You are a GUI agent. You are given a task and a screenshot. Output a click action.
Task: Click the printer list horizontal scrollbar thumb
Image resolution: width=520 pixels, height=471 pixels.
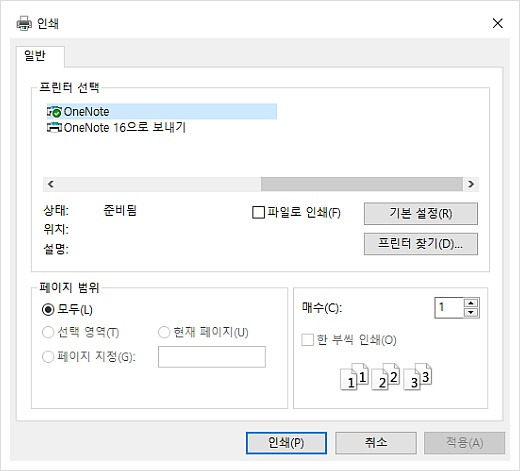(x=362, y=184)
